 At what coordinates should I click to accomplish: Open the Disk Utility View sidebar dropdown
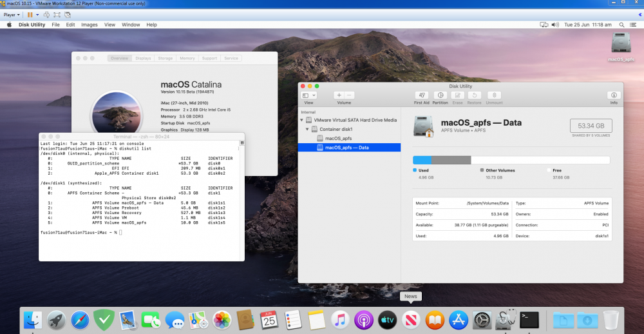[x=308, y=95]
